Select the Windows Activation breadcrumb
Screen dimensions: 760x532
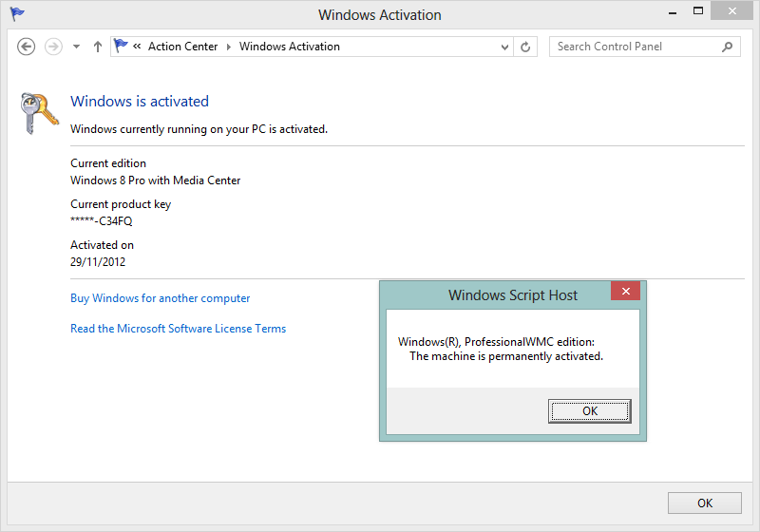[x=289, y=47]
